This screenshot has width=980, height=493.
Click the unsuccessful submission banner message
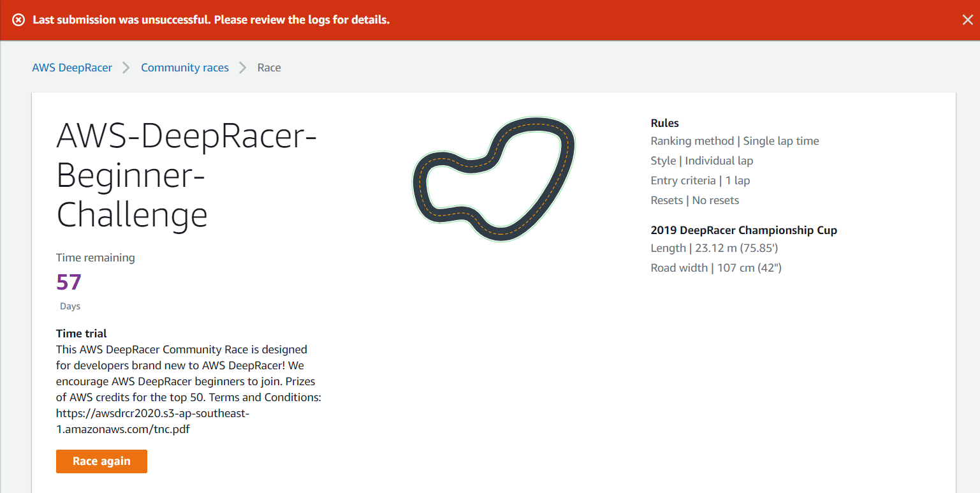pyautogui.click(x=211, y=20)
